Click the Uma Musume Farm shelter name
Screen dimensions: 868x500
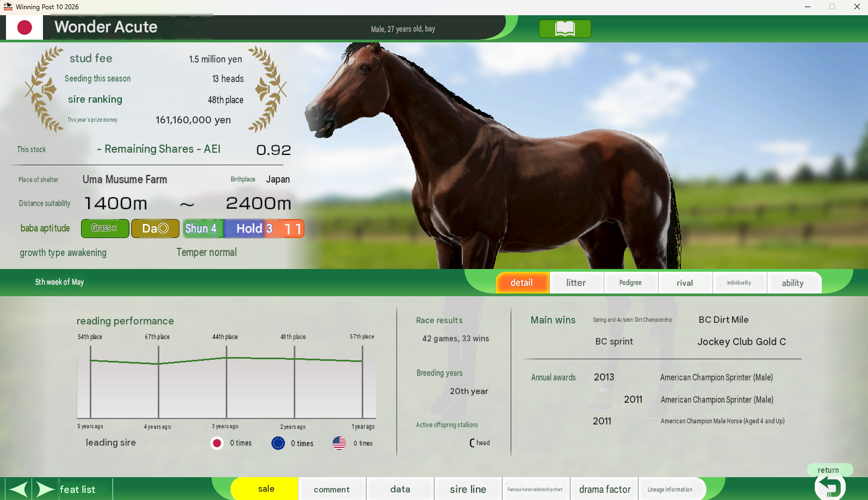[125, 179]
